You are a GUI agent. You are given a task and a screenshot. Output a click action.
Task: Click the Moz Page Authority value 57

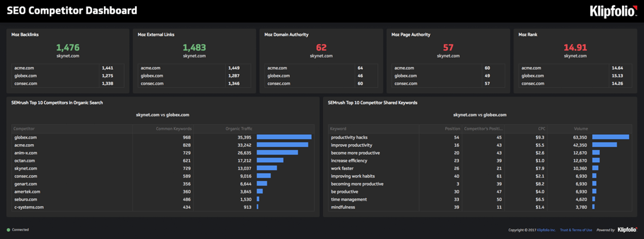tap(448, 48)
